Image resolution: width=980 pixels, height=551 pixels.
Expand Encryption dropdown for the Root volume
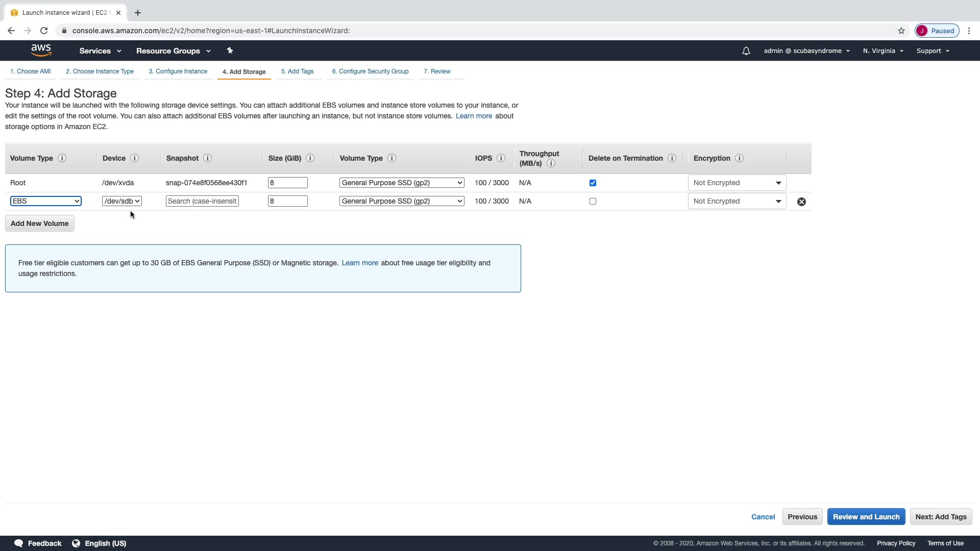tap(737, 183)
